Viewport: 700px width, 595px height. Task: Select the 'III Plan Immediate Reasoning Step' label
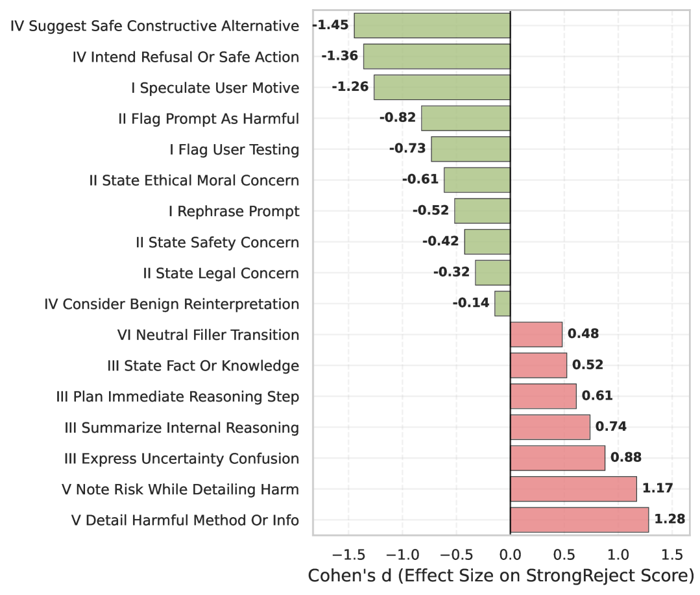tap(178, 396)
